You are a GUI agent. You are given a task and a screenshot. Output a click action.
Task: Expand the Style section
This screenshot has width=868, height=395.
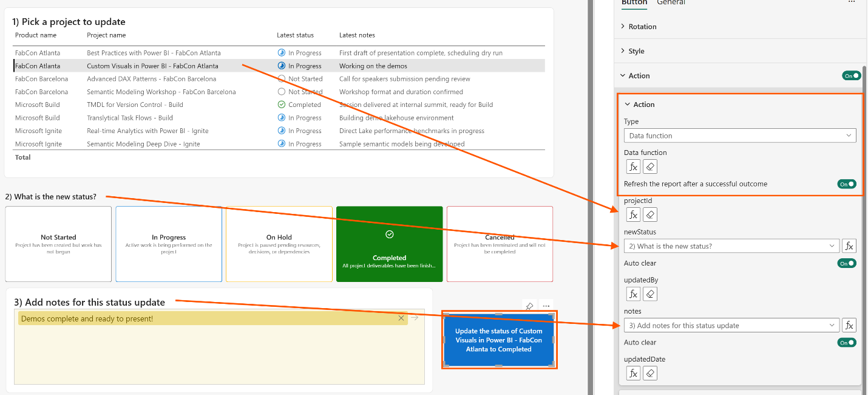[x=634, y=51]
